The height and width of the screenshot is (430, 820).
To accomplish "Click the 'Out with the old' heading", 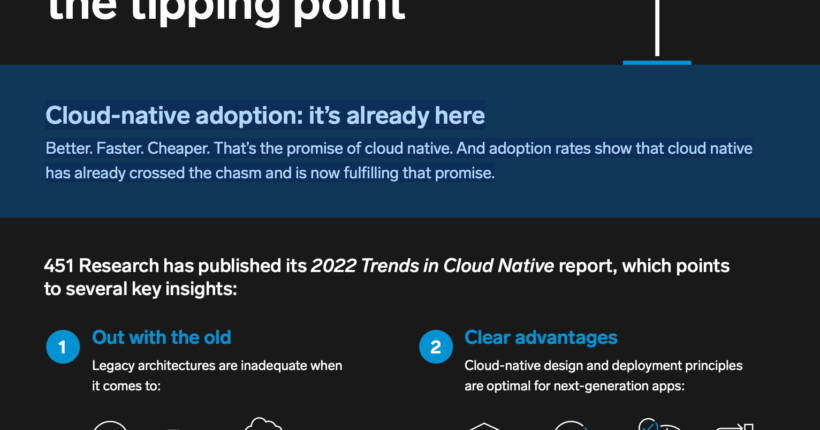I will coord(162,337).
